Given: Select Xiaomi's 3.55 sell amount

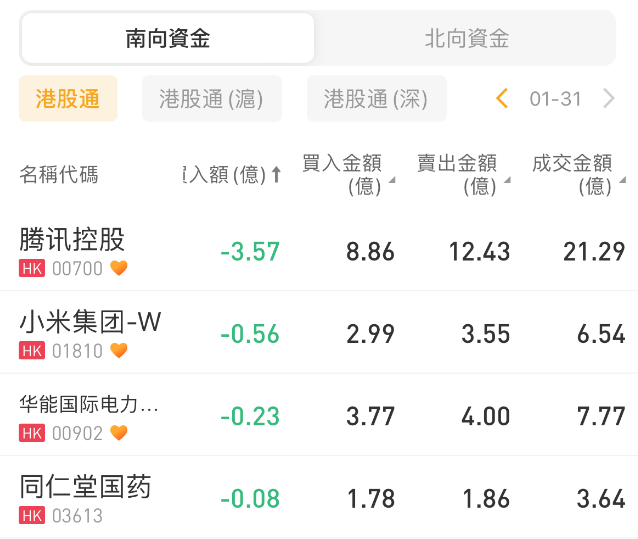Looking at the screenshot, I should (x=485, y=334).
